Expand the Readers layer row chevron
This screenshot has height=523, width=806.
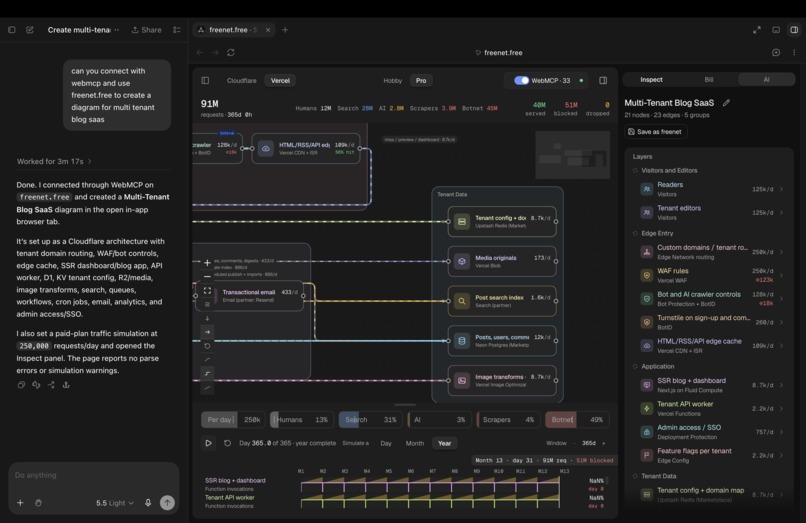781,189
